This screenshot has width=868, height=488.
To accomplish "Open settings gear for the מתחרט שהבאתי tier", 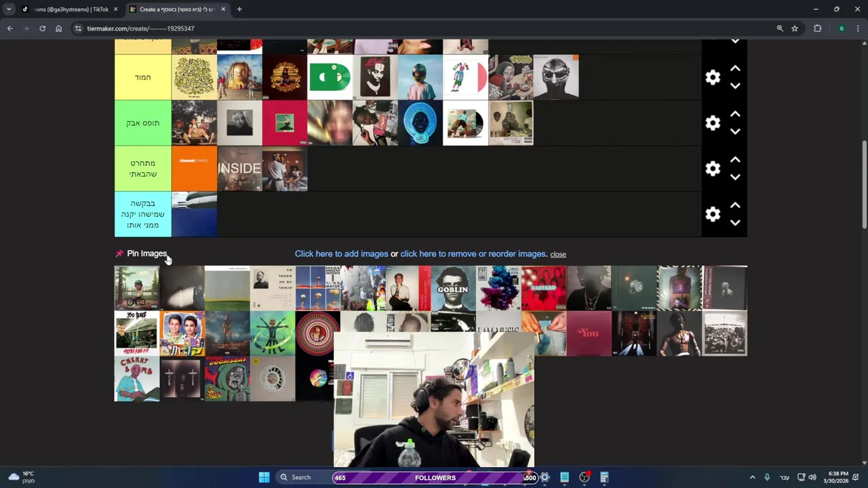I will click(713, 168).
